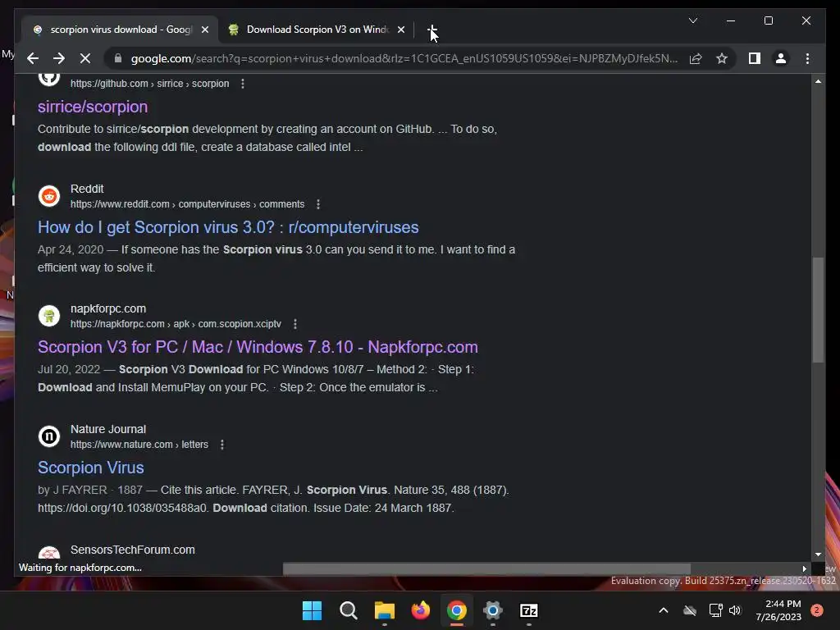
Task: Open Settings from the taskbar
Action: pos(493,610)
